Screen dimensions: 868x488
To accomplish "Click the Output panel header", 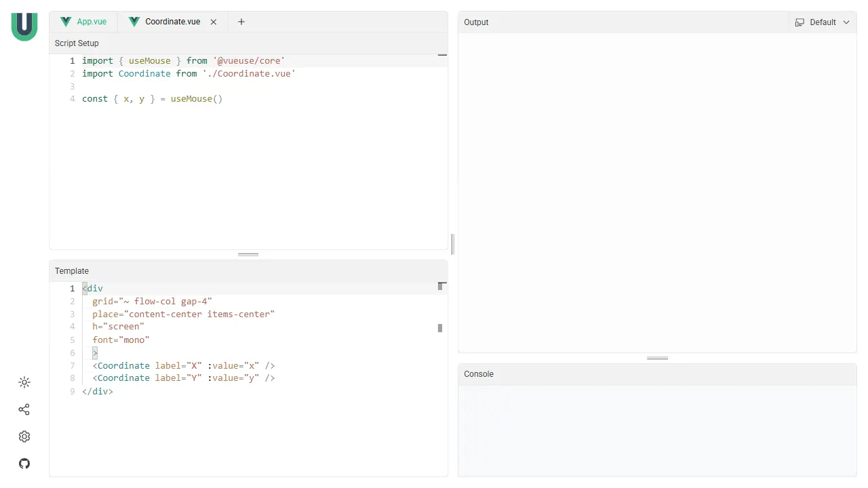I will (x=623, y=22).
